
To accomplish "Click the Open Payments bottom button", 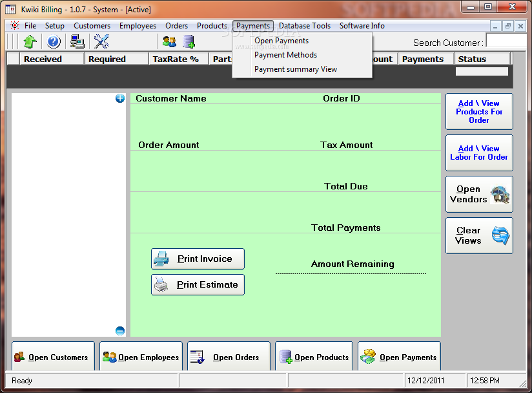I will 400,357.
